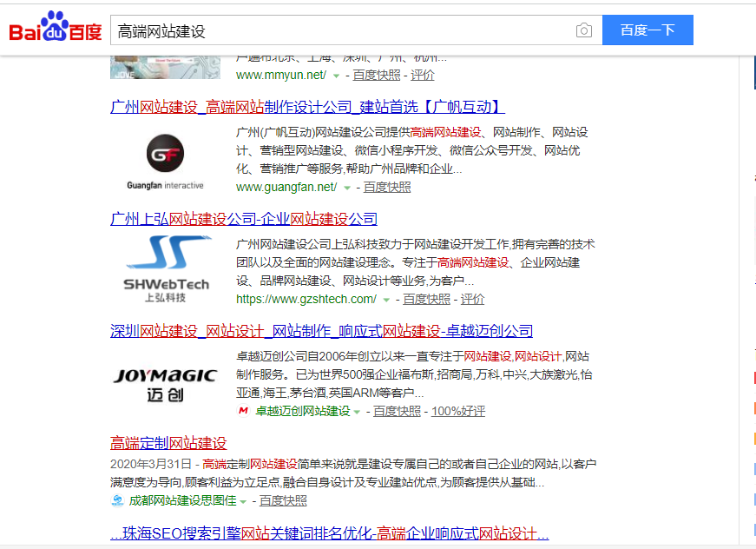Expand dropdown arrow next to www.guangfan.net/
The width and height of the screenshot is (756, 549).
[346, 188]
